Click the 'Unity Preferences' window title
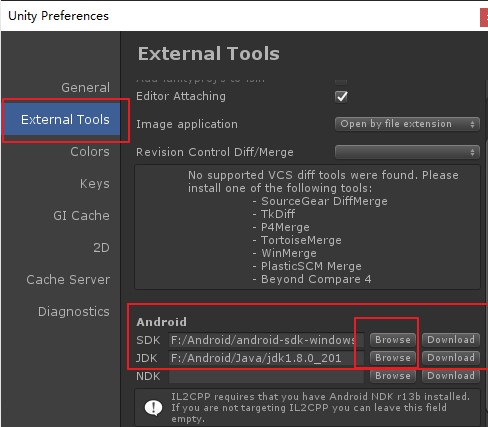This screenshot has width=488, height=427. [58, 16]
